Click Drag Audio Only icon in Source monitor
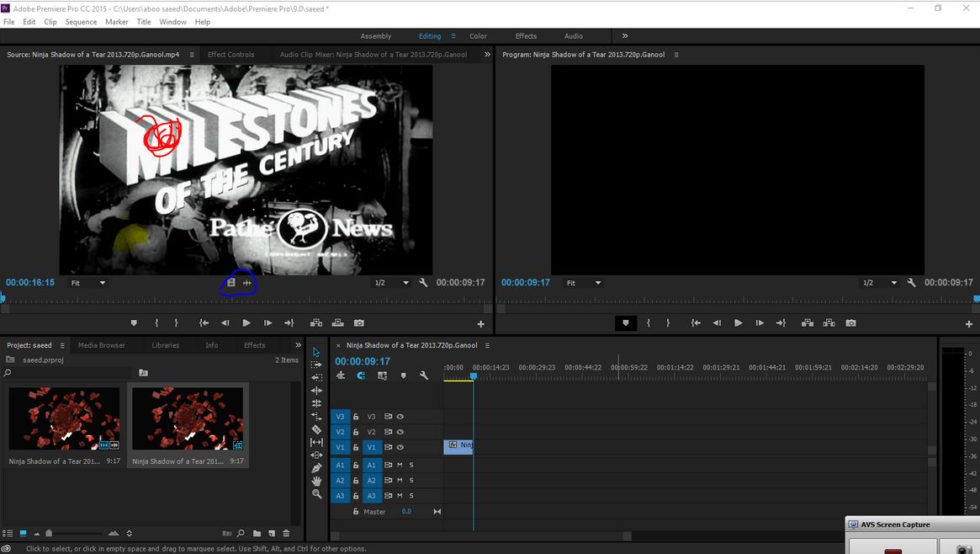Image resolution: width=980 pixels, height=554 pixels. pos(247,283)
